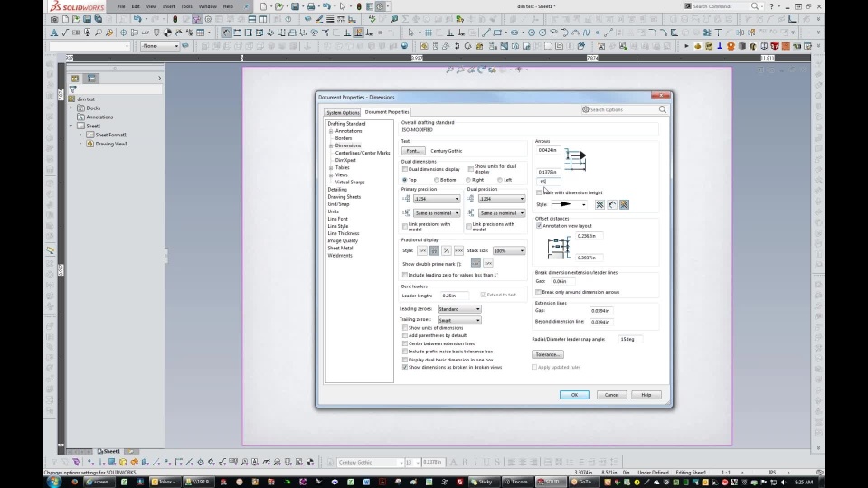
Task: Select the stacked fraction style icon
Action: 435,250
